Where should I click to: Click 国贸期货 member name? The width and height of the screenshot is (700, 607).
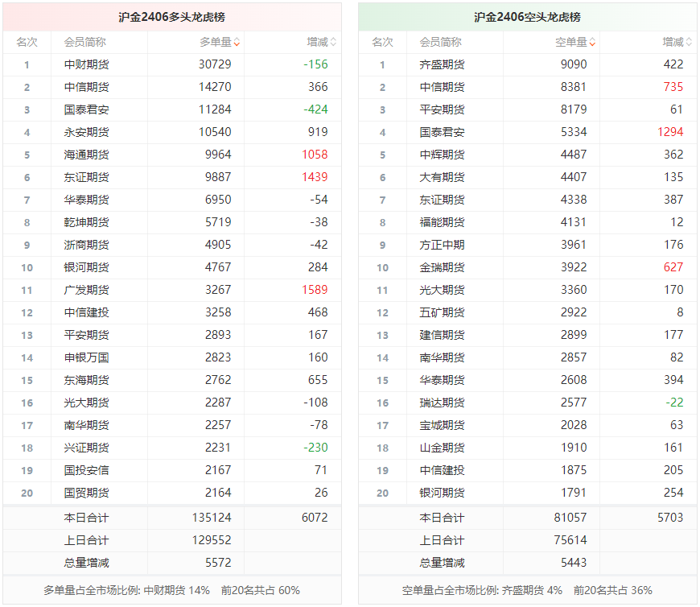click(x=86, y=493)
